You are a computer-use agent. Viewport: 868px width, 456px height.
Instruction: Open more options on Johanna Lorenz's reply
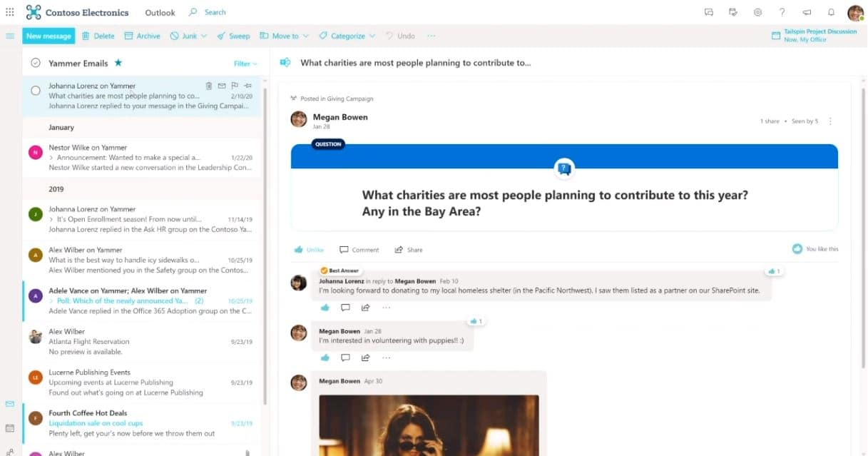click(x=387, y=308)
